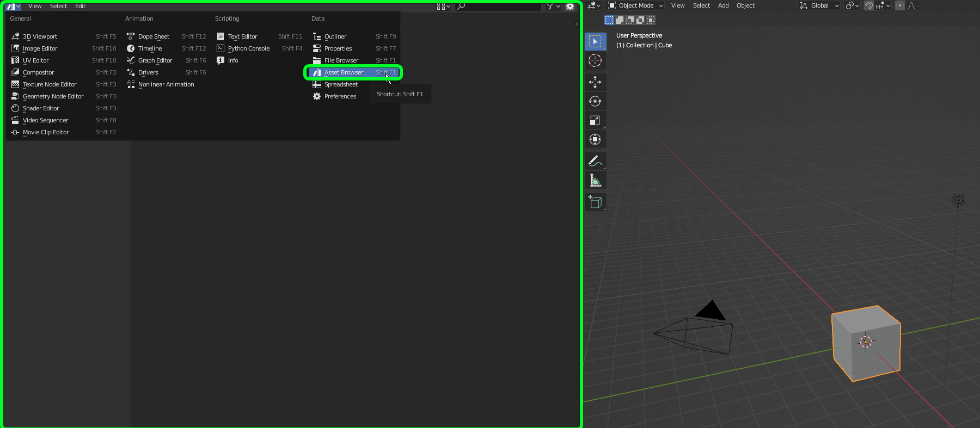Image resolution: width=980 pixels, height=428 pixels.
Task: Switch to the Compositor editor
Action: [x=64, y=72]
